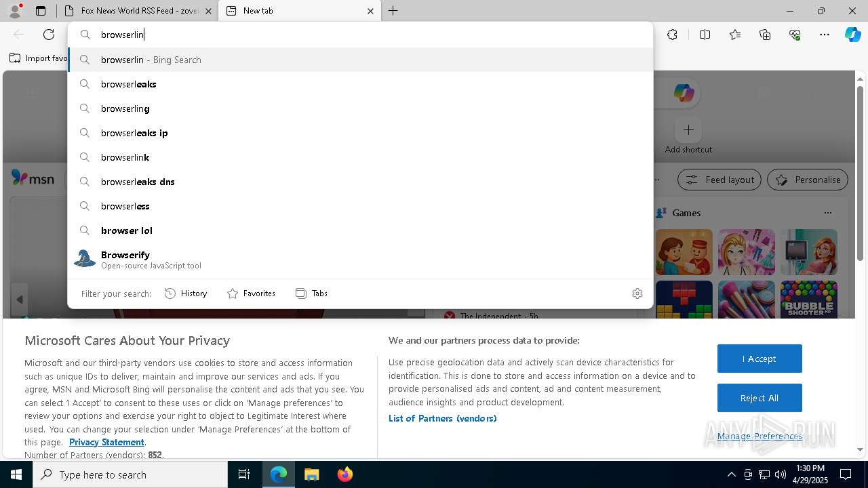Click the msn logo
Screen dimensions: 868x488
coord(33,178)
